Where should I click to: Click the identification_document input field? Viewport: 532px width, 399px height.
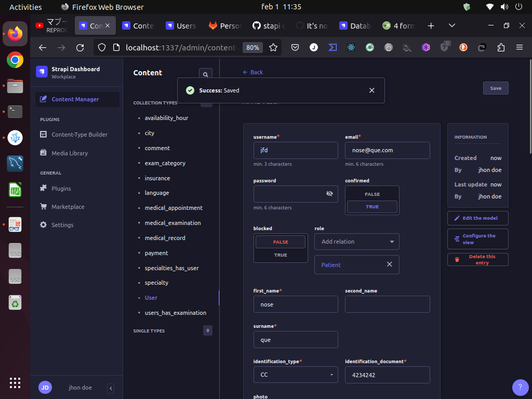(x=387, y=375)
